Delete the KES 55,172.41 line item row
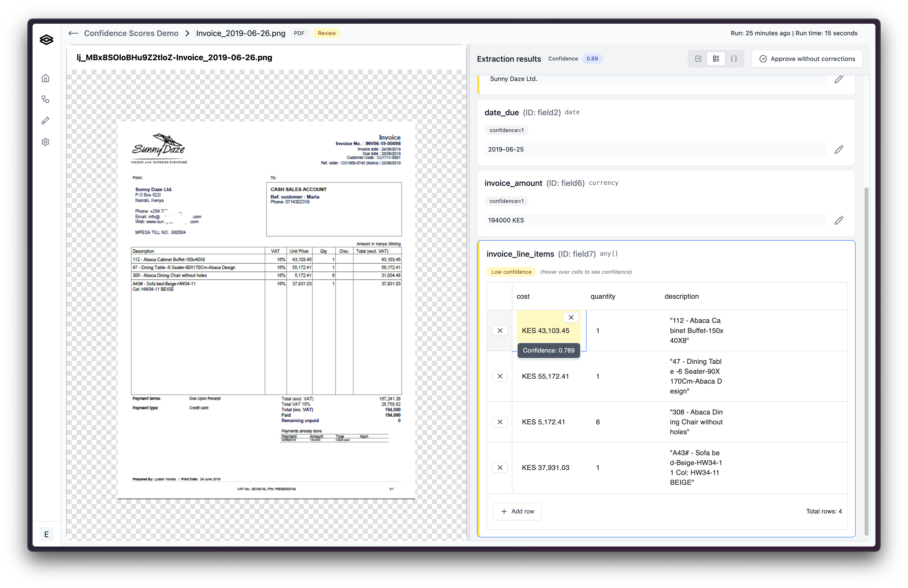Viewport: 908px width, 588px height. tap(500, 376)
